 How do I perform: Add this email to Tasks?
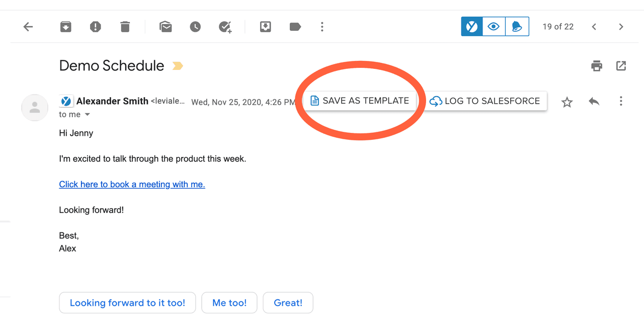[x=224, y=26]
